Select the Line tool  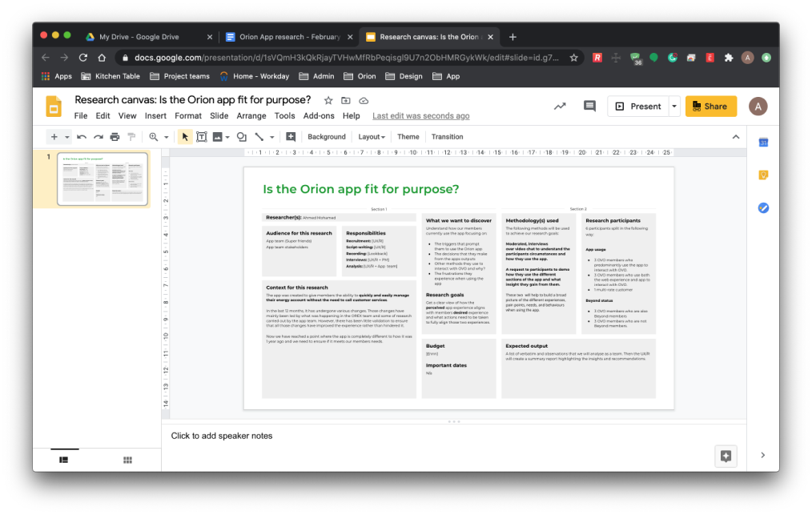click(259, 136)
